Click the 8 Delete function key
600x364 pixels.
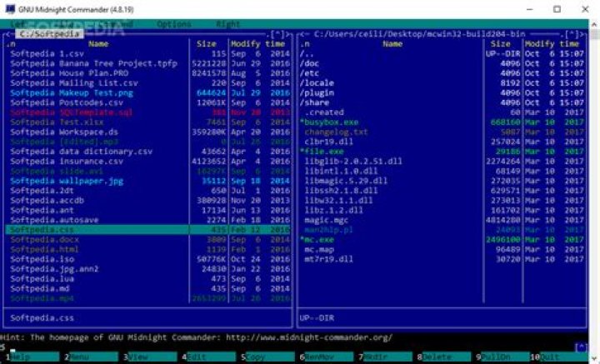pos(445,357)
